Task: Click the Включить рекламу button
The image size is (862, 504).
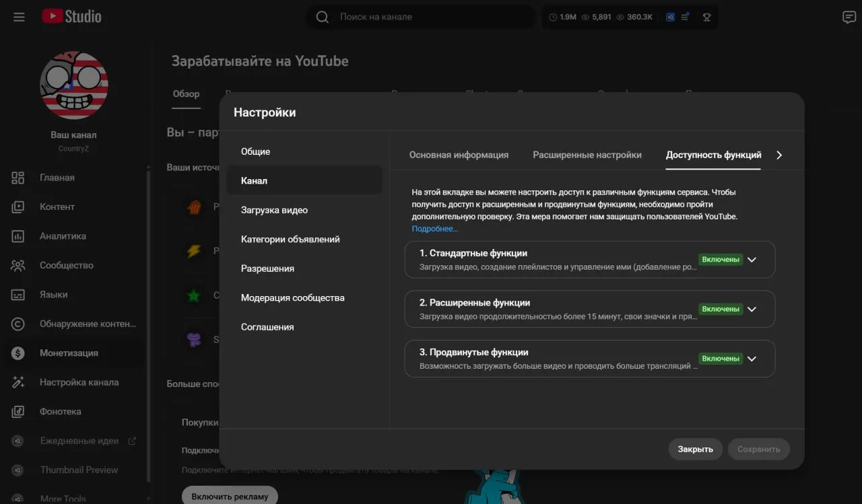Action: tap(230, 497)
